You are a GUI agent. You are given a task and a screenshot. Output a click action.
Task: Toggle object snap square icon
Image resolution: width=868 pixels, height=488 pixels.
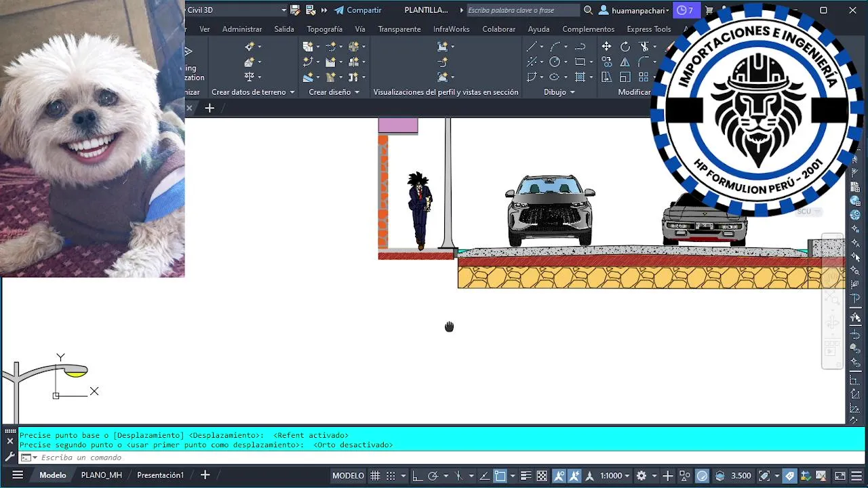[500, 476]
